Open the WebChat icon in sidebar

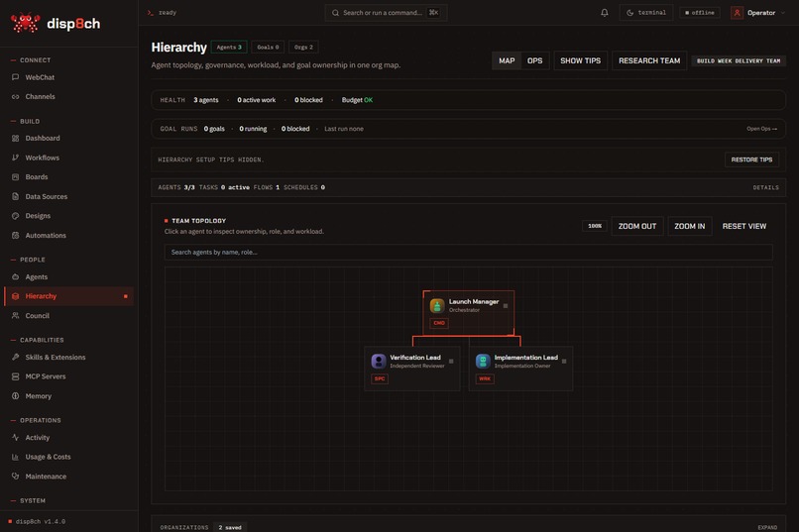[15, 77]
